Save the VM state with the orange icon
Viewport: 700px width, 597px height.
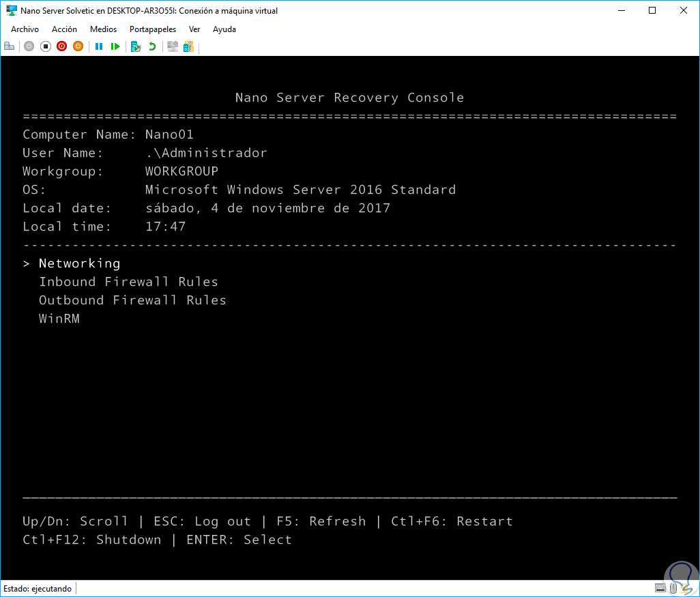point(78,46)
